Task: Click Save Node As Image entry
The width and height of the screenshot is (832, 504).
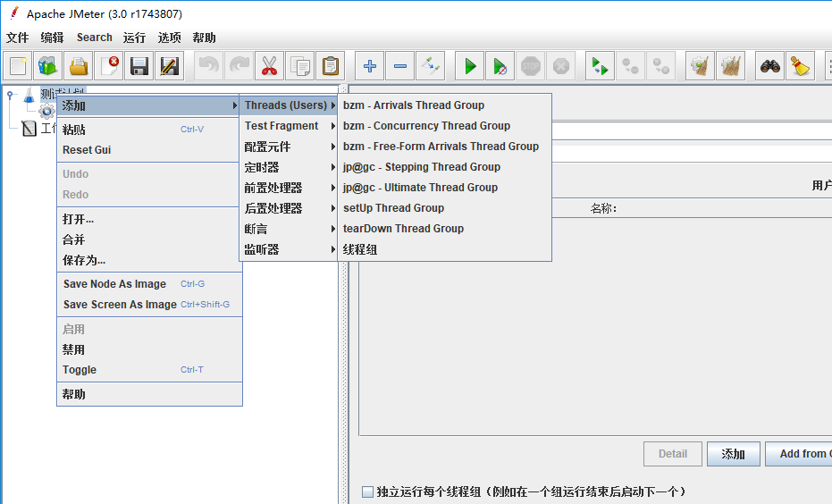Action: pos(149,284)
